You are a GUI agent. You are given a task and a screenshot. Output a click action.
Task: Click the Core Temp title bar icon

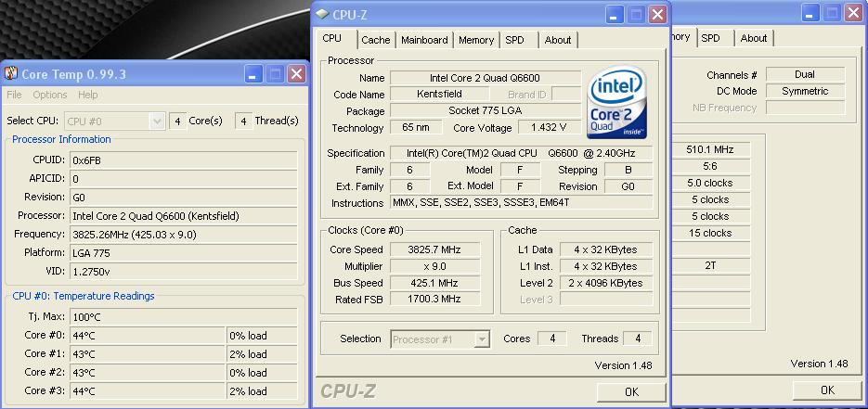coord(11,73)
